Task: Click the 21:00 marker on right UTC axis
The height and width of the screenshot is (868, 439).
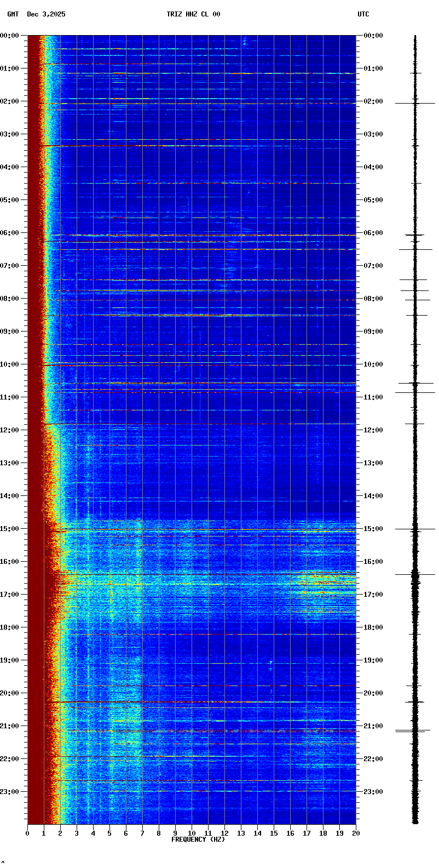Action: [373, 726]
